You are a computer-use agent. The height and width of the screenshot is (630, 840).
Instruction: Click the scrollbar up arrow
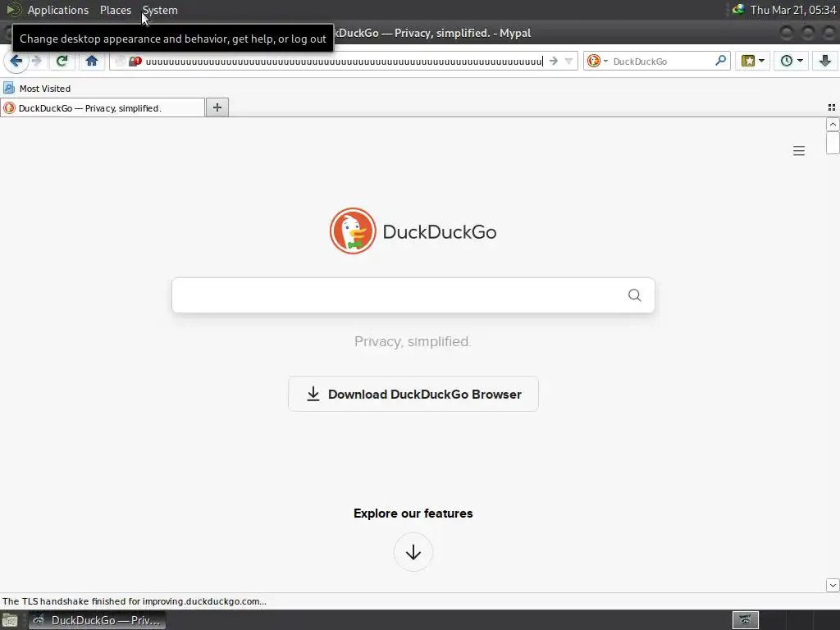tap(833, 125)
